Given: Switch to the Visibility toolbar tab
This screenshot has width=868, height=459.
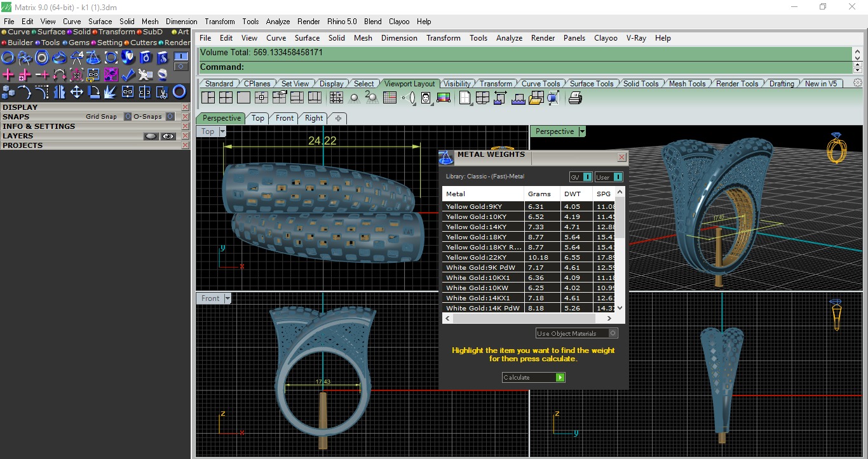Looking at the screenshot, I should pyautogui.click(x=457, y=83).
